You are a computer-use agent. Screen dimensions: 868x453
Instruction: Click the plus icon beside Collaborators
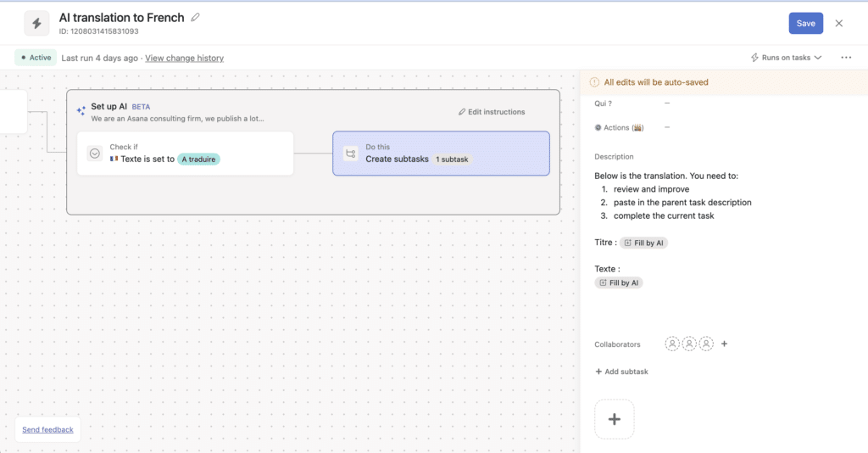tap(724, 344)
